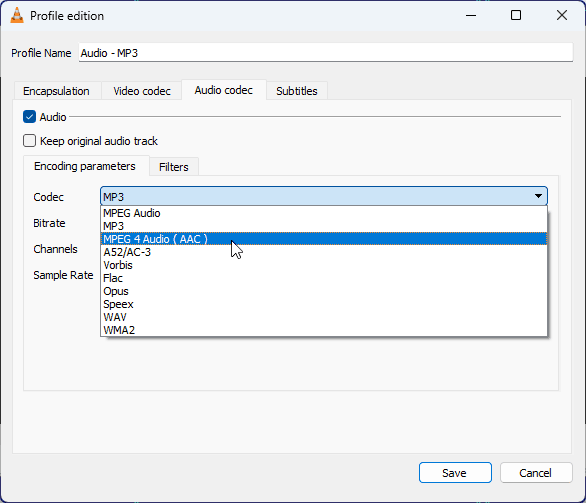
Task: Click the Bitrate label
Action: pyautogui.click(x=49, y=223)
